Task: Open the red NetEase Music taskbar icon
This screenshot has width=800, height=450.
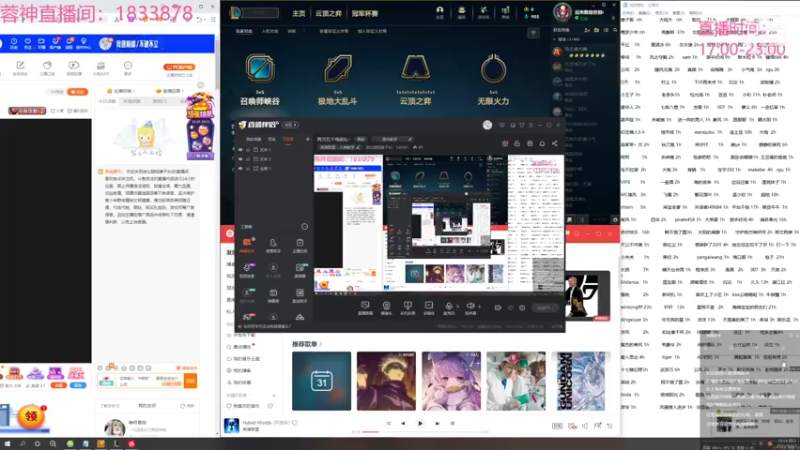Action: [x=131, y=444]
